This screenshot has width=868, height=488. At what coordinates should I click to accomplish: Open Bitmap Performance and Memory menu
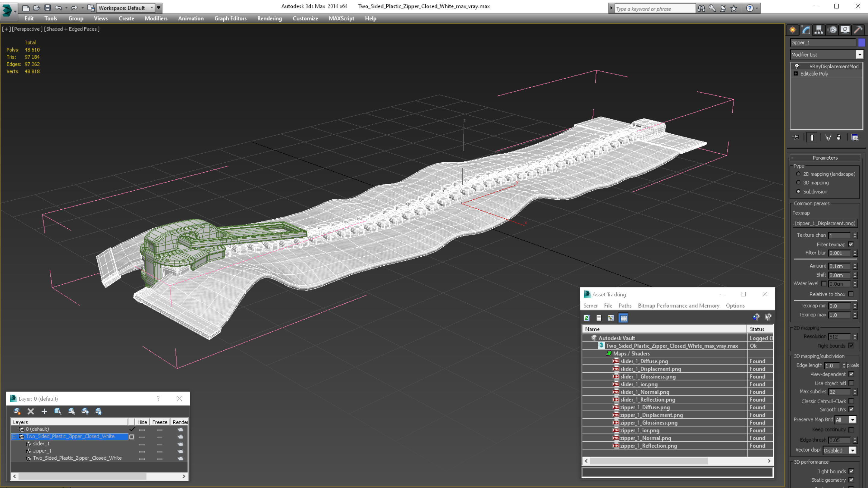(x=679, y=305)
